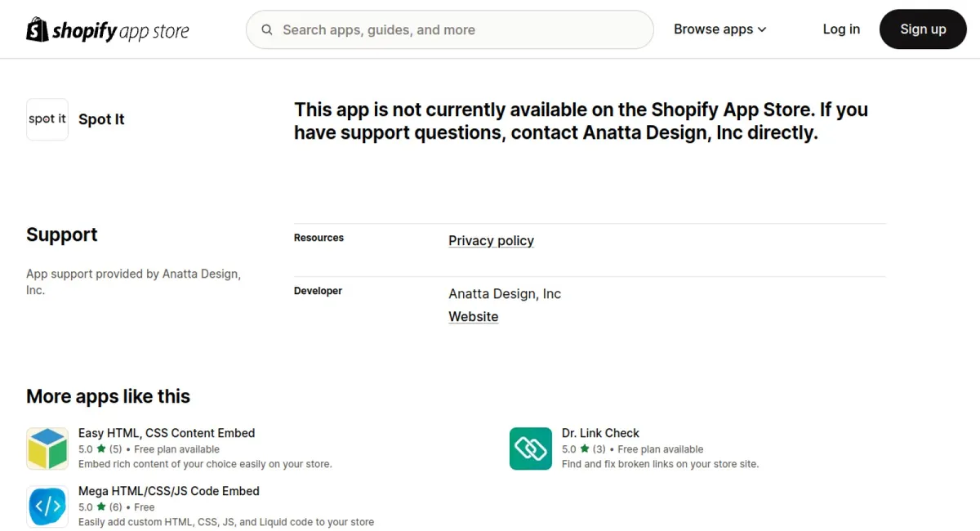Click the Shopify bag logo icon
Screen dimensions: 980x531
pos(38,29)
